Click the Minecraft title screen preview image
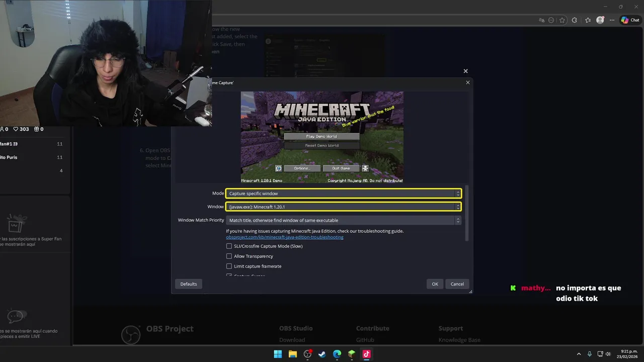Image resolution: width=644 pixels, height=362 pixels. click(322, 137)
